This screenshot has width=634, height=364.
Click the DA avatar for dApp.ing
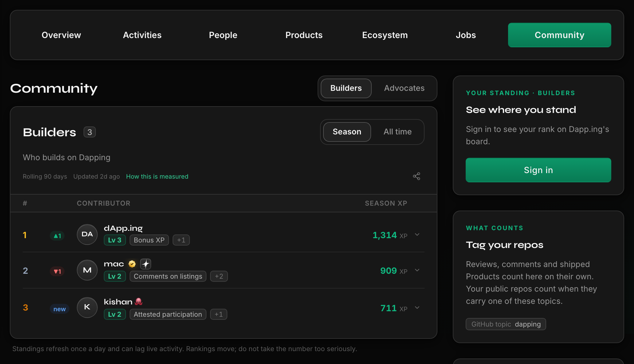tap(87, 234)
